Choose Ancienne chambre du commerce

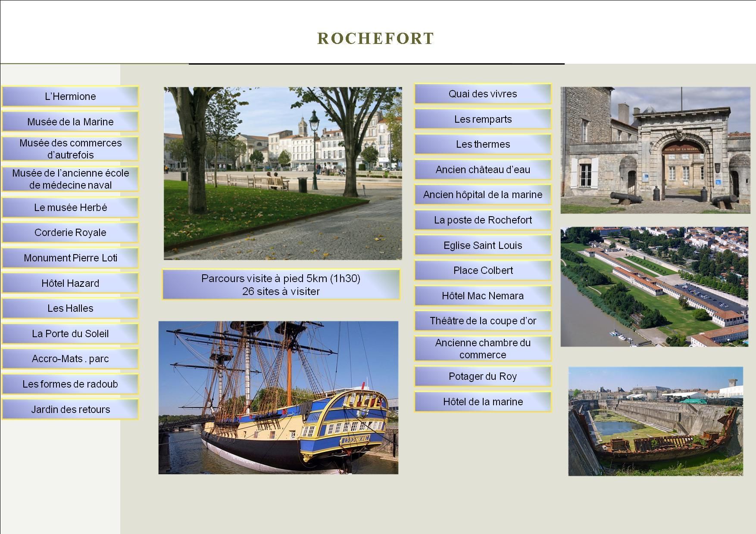click(x=483, y=349)
